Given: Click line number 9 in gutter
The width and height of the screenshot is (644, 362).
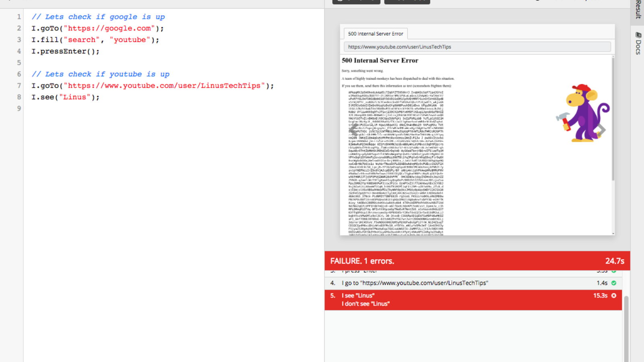Looking at the screenshot, I should (x=19, y=109).
